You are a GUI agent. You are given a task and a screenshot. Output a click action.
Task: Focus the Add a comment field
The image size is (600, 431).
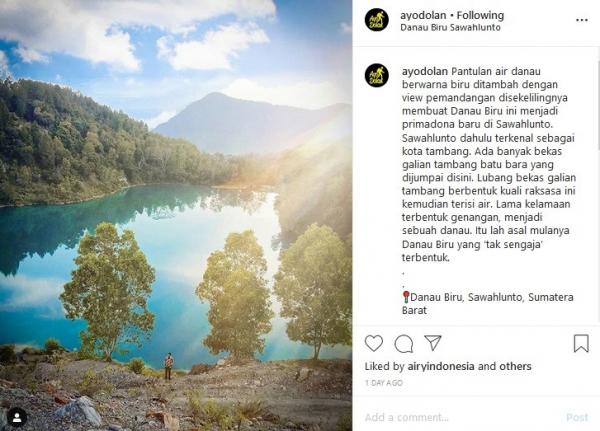(459, 417)
